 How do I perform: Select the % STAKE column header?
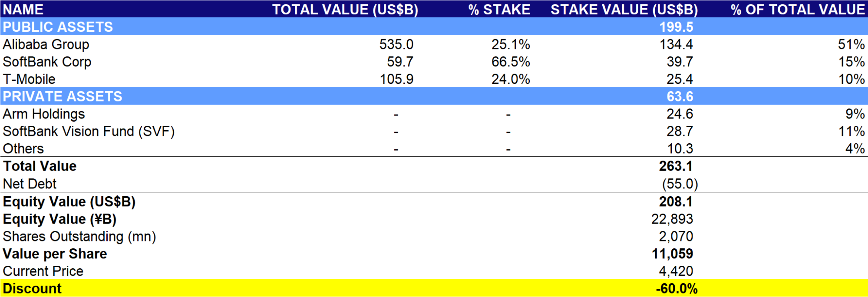[499, 10]
